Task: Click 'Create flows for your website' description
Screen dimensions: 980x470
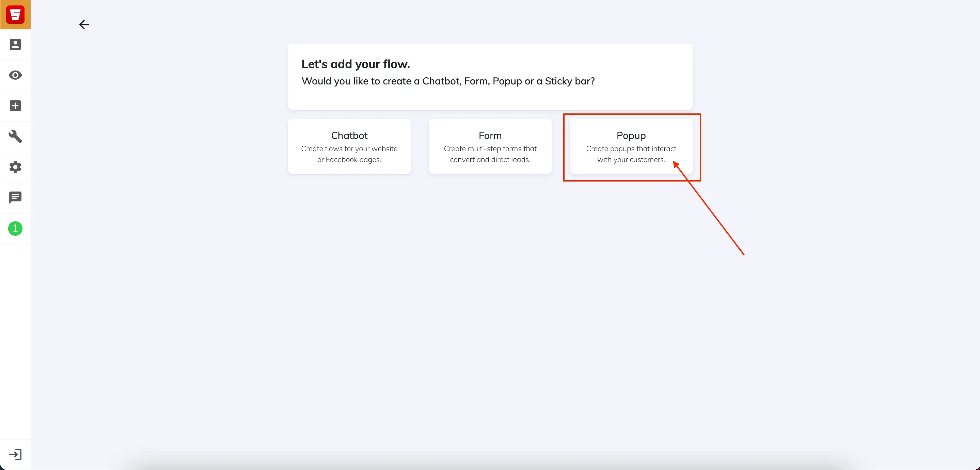Action: [x=349, y=149]
